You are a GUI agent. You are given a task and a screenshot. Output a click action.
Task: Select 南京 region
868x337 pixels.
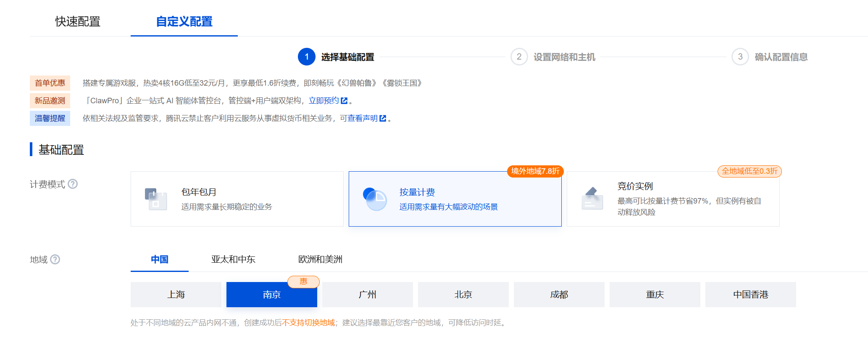coord(272,295)
